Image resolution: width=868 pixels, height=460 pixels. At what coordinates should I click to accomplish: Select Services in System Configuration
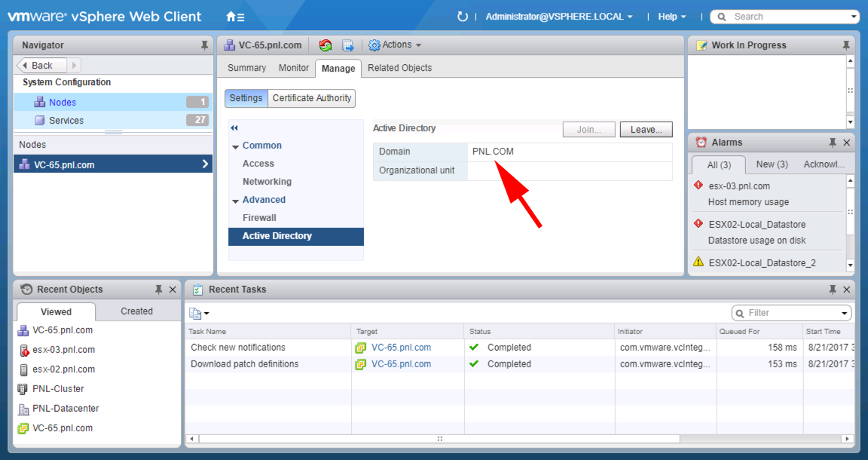(x=113, y=120)
